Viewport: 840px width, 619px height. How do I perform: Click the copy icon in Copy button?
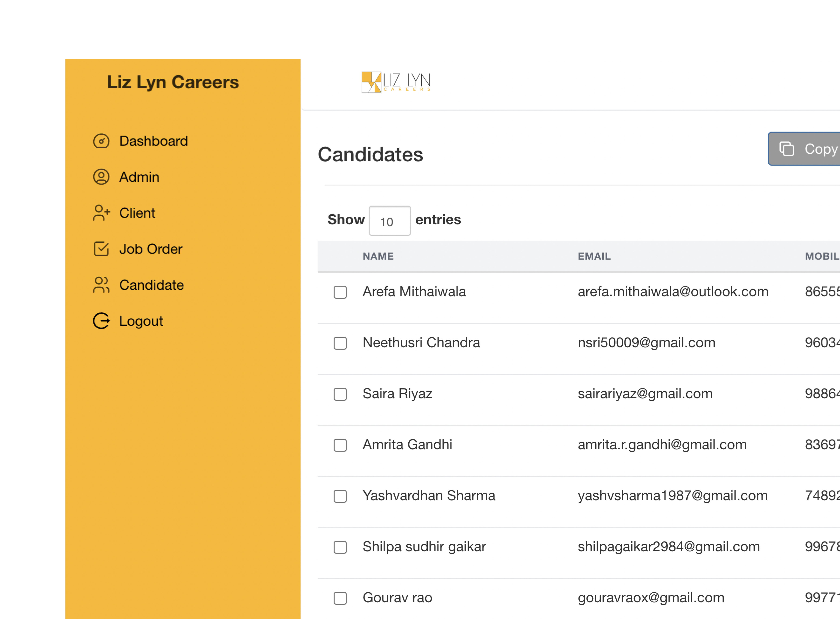click(786, 149)
